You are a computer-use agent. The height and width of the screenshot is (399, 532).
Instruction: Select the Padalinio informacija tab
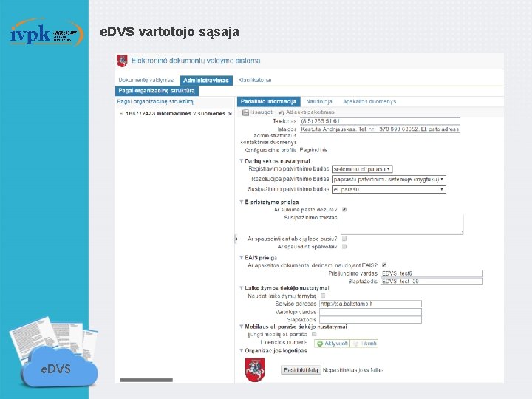coord(269,101)
